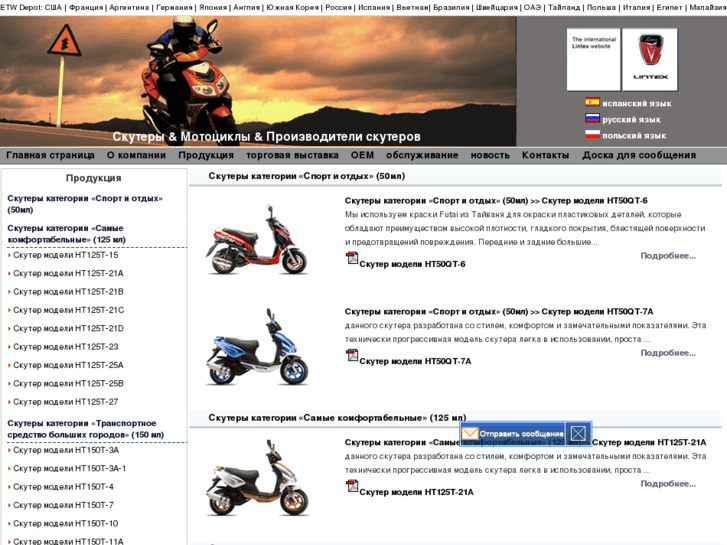
Task: Click the Spanish flag icon
Action: coord(592,102)
